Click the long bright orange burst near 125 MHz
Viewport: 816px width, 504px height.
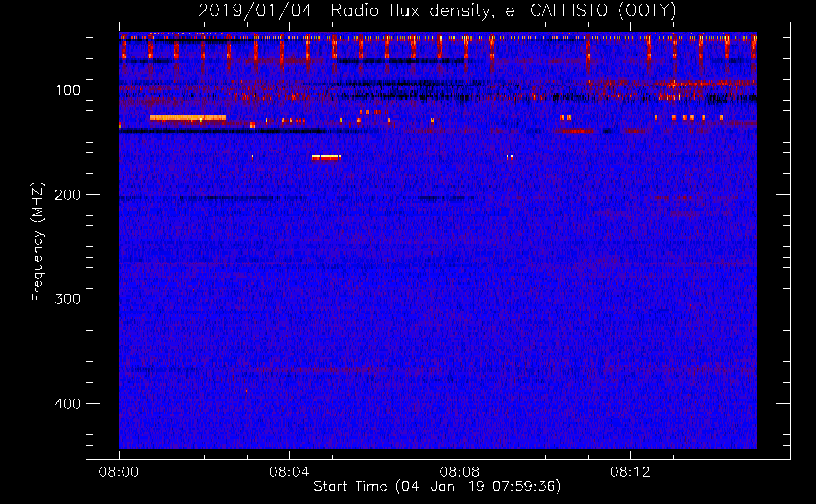(188, 118)
